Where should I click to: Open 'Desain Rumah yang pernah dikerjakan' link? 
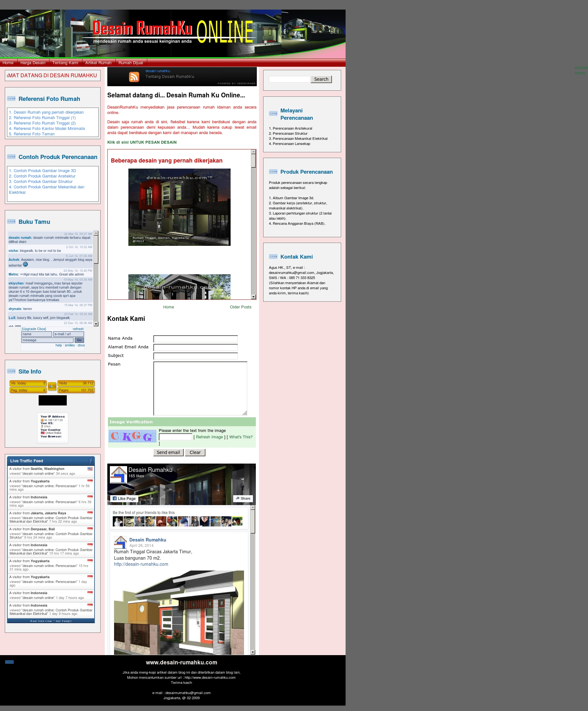tap(49, 112)
